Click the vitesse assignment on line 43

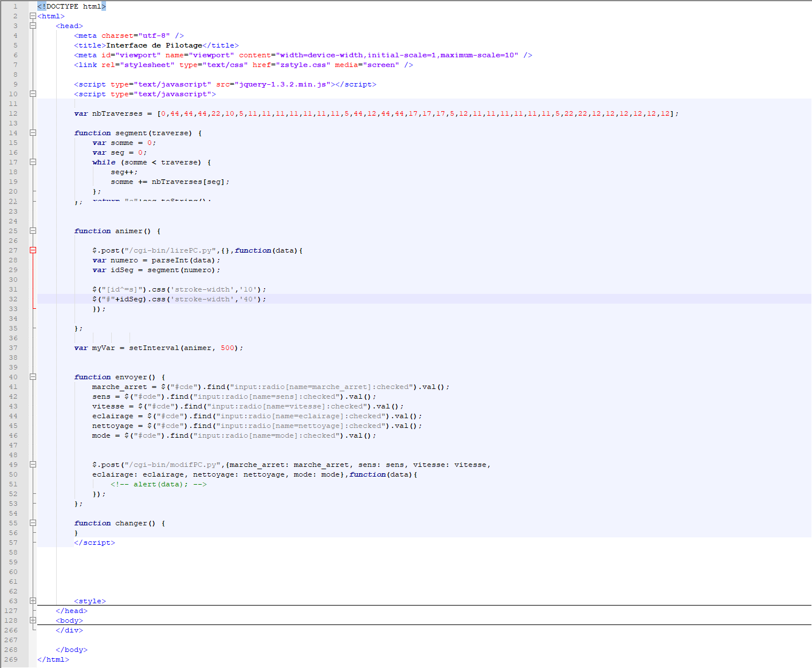click(x=248, y=406)
